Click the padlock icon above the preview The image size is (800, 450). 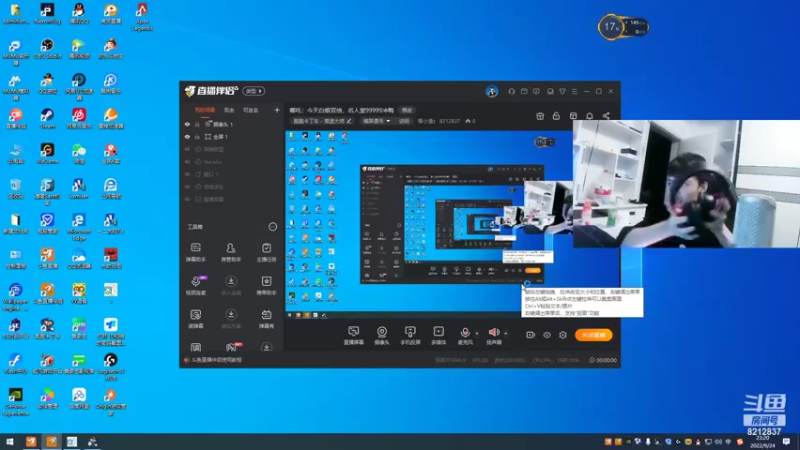[556, 116]
